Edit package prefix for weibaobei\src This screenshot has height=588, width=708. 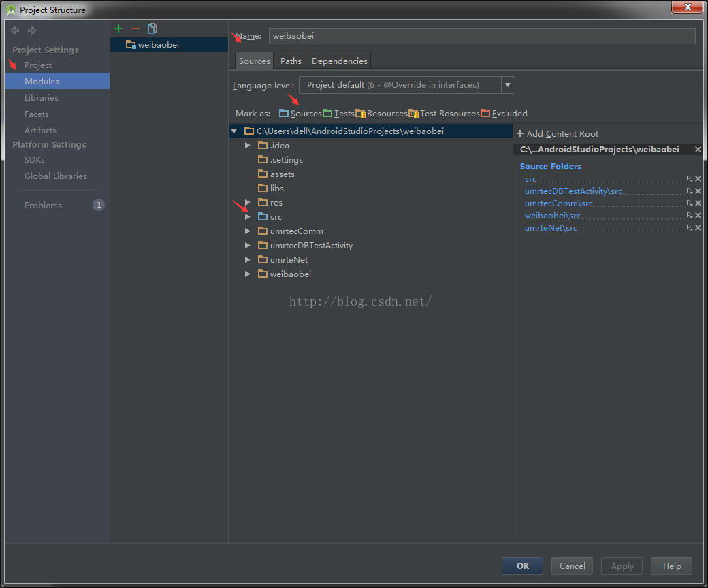click(x=690, y=215)
